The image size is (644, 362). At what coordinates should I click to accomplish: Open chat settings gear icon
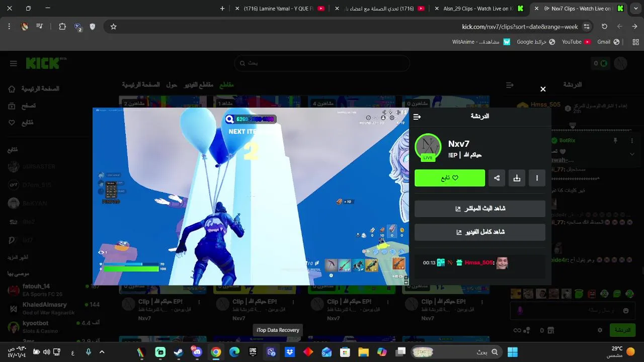point(600,330)
